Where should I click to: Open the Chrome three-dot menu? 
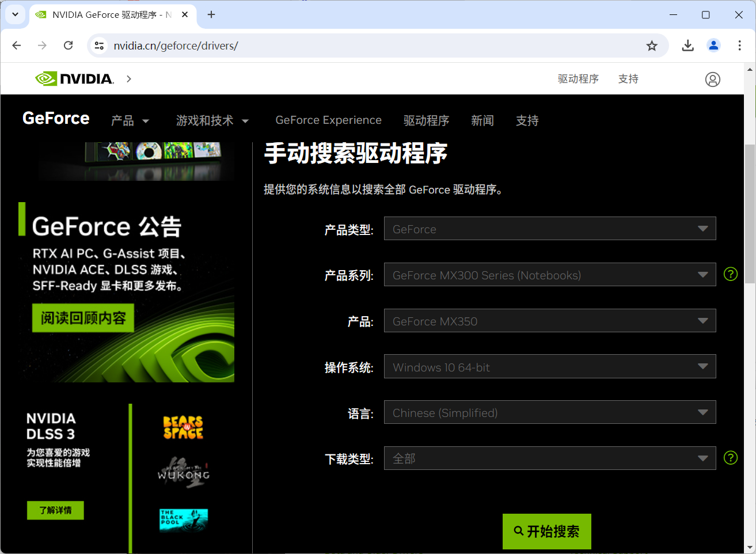(x=739, y=45)
